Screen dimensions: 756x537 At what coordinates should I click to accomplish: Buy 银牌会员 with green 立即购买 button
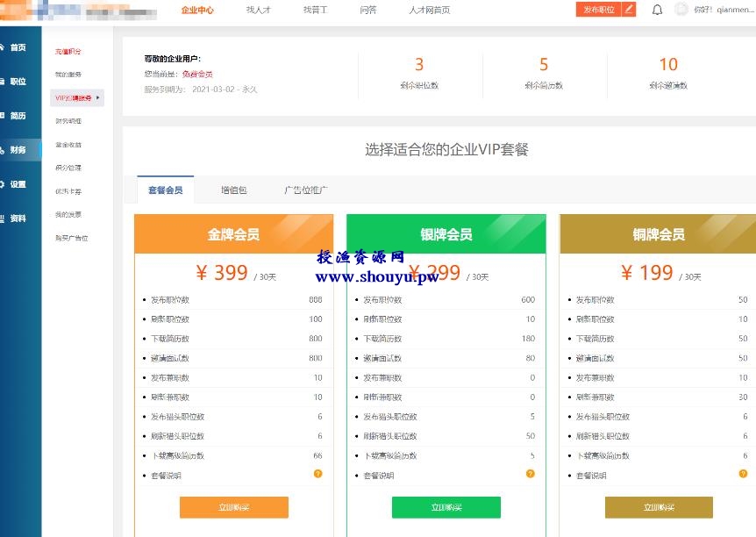pos(446,507)
